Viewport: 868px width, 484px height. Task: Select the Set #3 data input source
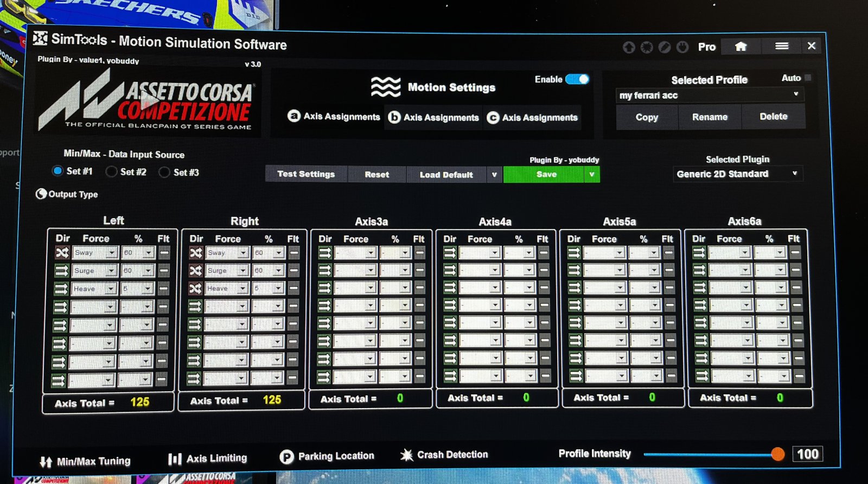(164, 172)
